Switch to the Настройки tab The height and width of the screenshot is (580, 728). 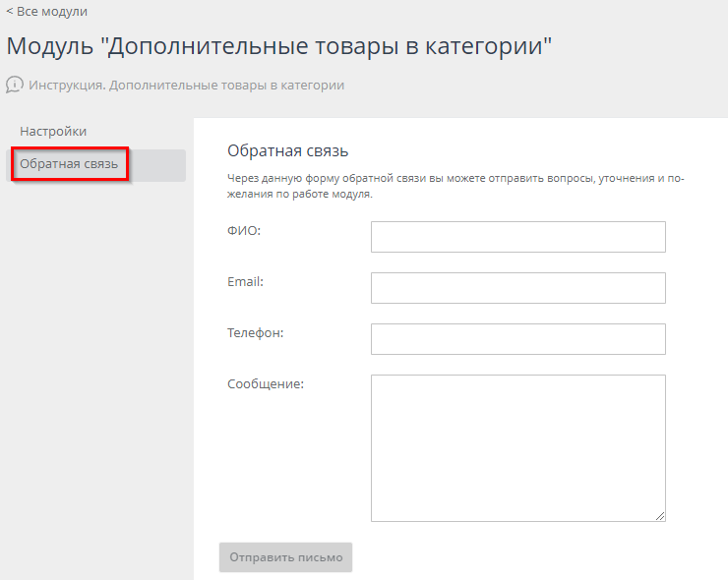point(53,131)
